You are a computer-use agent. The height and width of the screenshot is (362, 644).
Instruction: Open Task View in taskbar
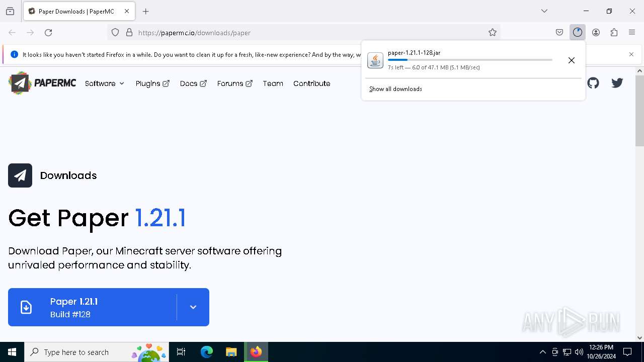(181, 352)
